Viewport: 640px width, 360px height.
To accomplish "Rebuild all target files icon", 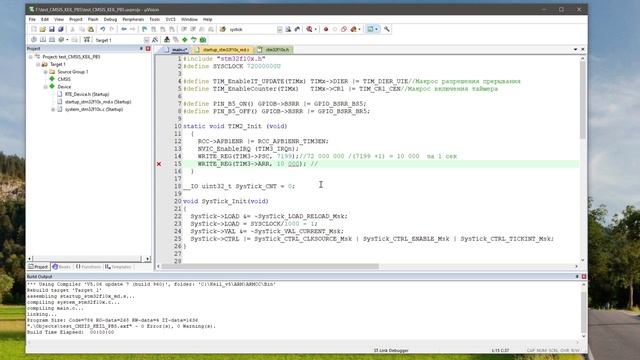I will [52, 40].
